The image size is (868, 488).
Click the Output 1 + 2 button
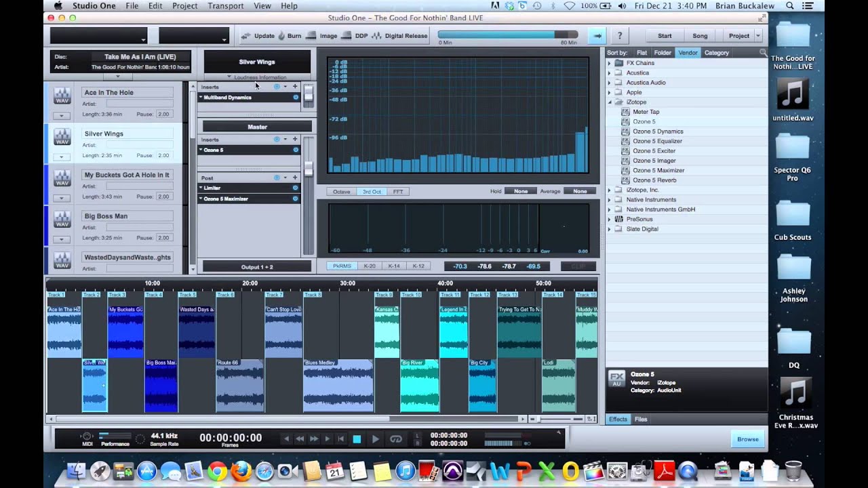pyautogui.click(x=257, y=267)
